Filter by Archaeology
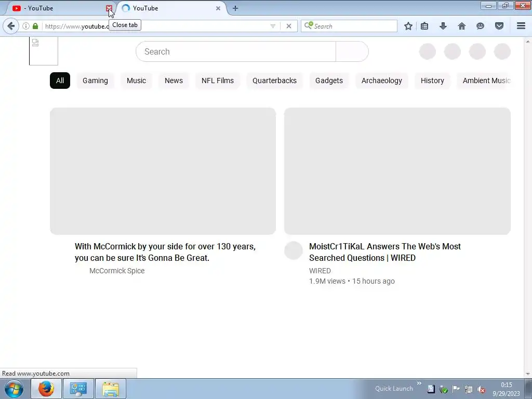The height and width of the screenshot is (399, 532). [x=382, y=81]
